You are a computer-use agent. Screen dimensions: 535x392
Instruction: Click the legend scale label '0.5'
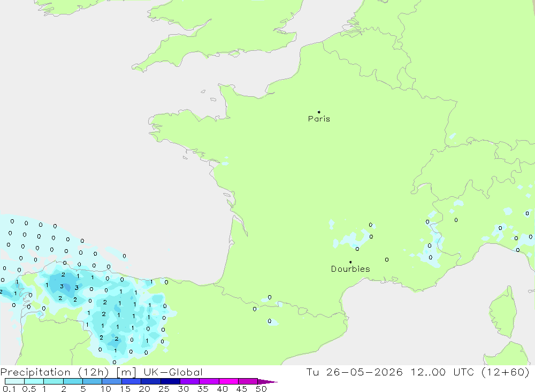[x=29, y=389]
